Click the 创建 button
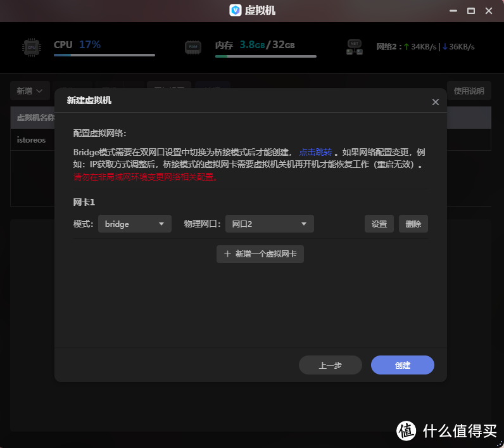 coord(403,365)
